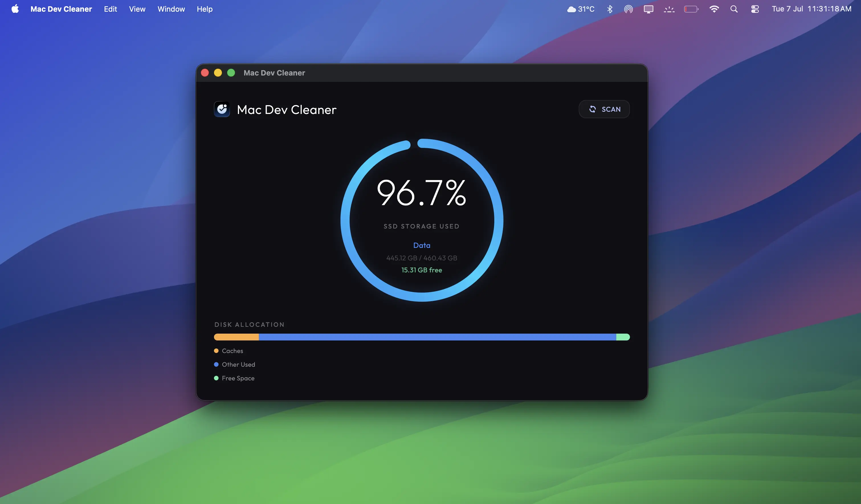Click the SSD STORAGE USED label
Viewport: 861px width, 504px height.
coord(422,226)
